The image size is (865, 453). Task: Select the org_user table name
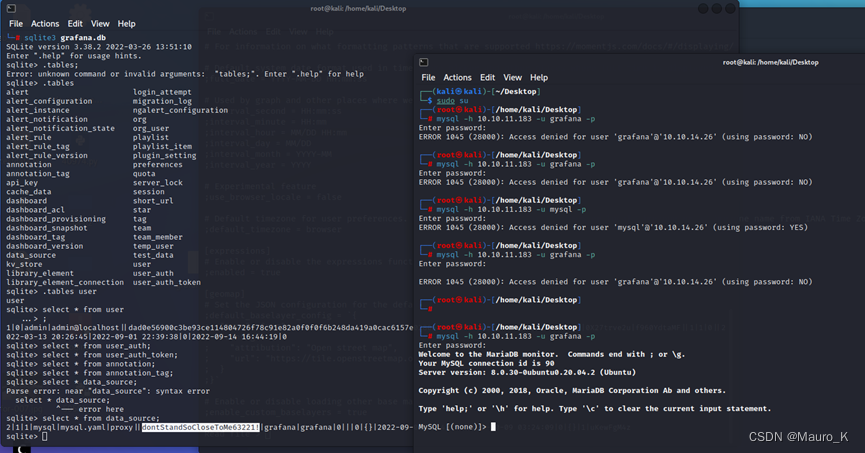(x=151, y=128)
